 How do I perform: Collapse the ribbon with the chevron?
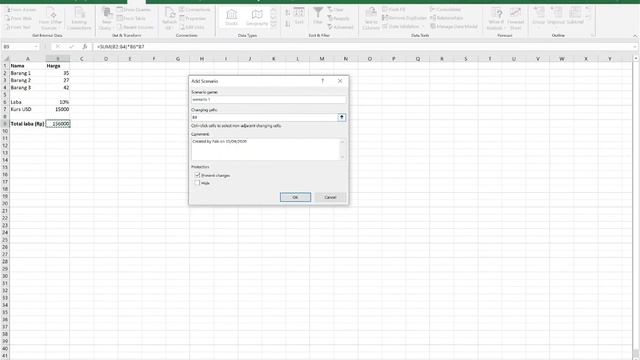coord(635,36)
